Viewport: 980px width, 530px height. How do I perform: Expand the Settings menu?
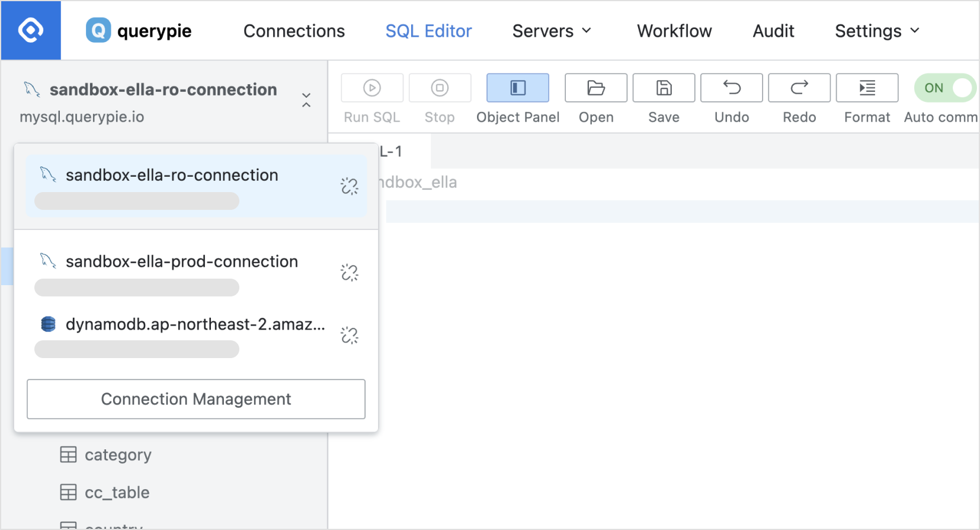coord(877,31)
